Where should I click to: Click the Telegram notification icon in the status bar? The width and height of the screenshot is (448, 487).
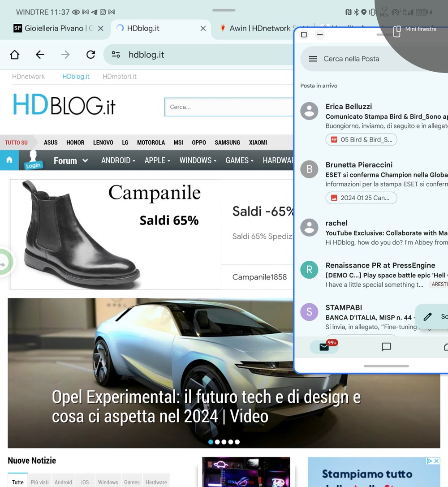94,12
